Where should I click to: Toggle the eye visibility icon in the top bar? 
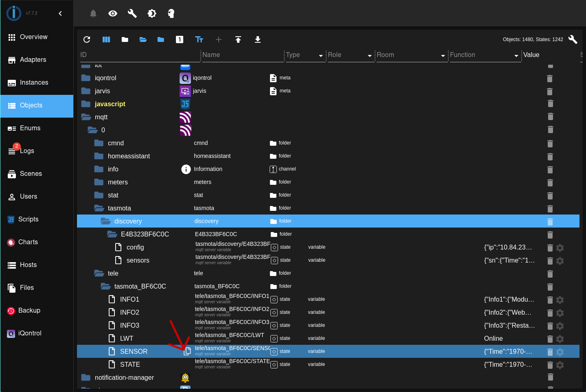[x=112, y=13]
